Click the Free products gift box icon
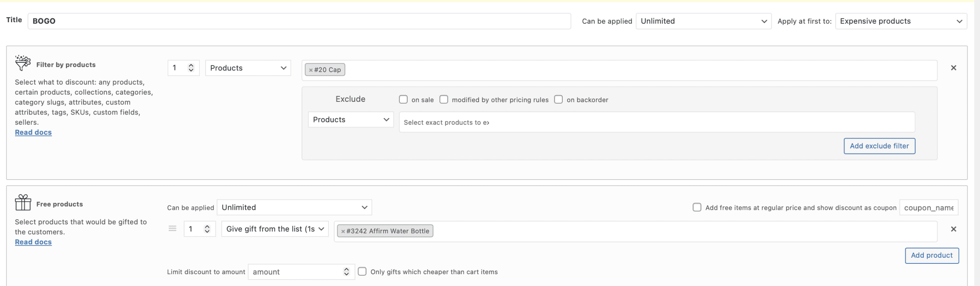 [x=23, y=203]
